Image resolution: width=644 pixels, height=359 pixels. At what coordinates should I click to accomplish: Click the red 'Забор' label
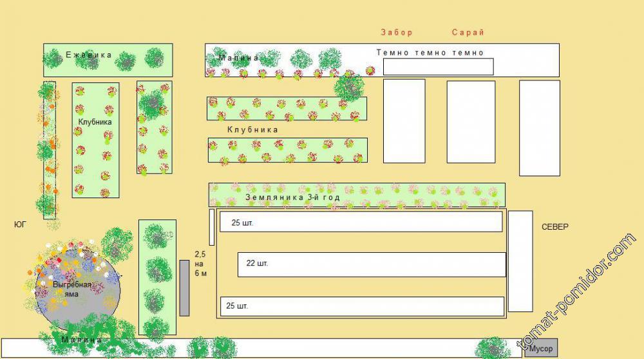click(396, 32)
